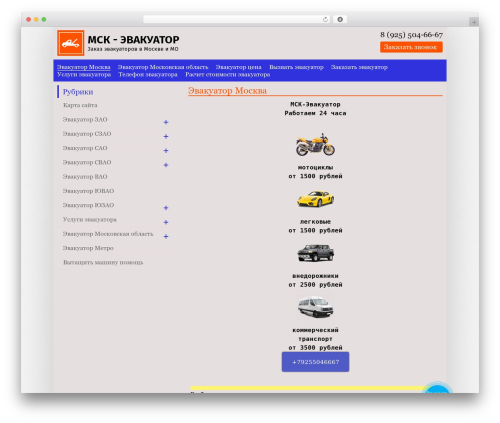Image resolution: width=500 pixels, height=423 pixels.
Task: Open Эвакуатор ЮЗАО sidebar link
Action: pos(88,205)
